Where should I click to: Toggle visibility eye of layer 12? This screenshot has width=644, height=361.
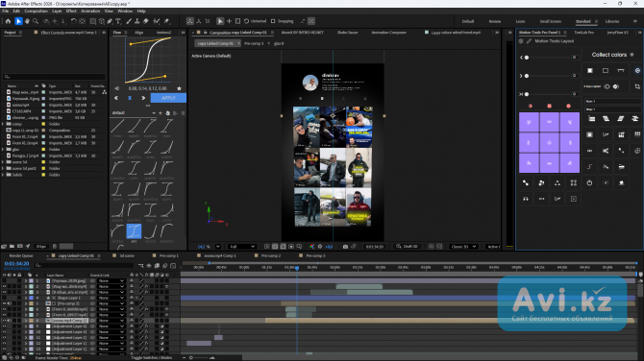pyautogui.click(x=5, y=344)
